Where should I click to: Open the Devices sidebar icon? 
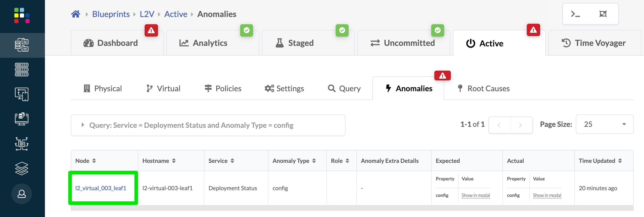(22, 70)
